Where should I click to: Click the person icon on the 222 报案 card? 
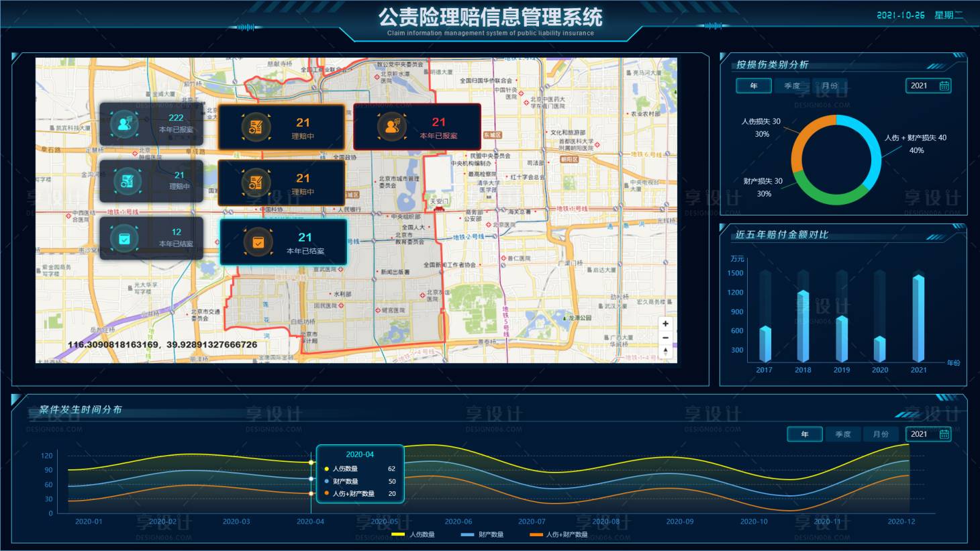pyautogui.click(x=124, y=125)
